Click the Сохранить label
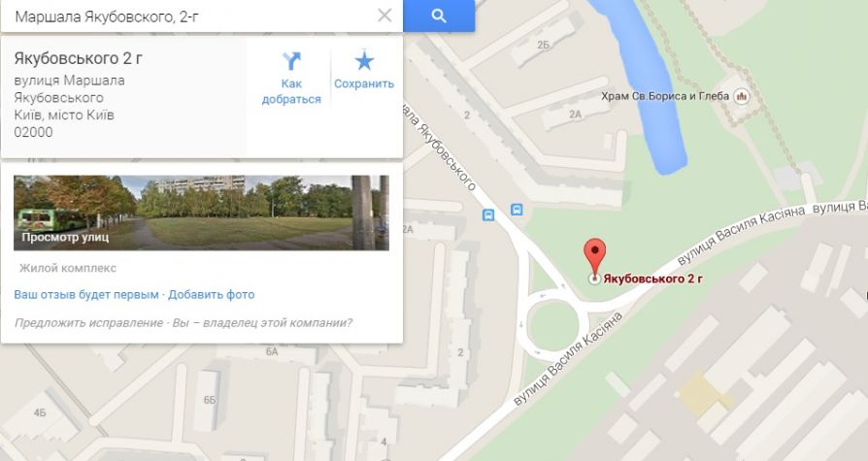The height and width of the screenshot is (461, 868). pos(364,83)
